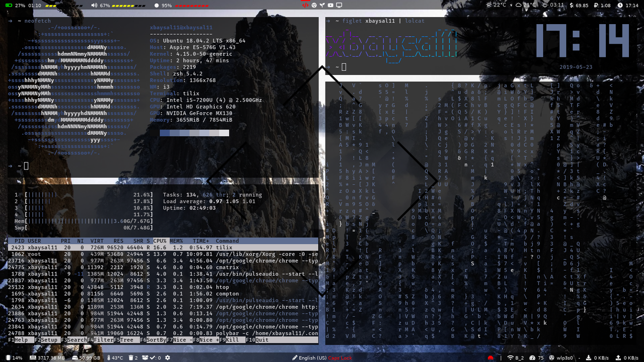Image resolution: width=644 pixels, height=362 pixels.
Task: Click the battery icon showing 27%
Action: click(10, 5)
